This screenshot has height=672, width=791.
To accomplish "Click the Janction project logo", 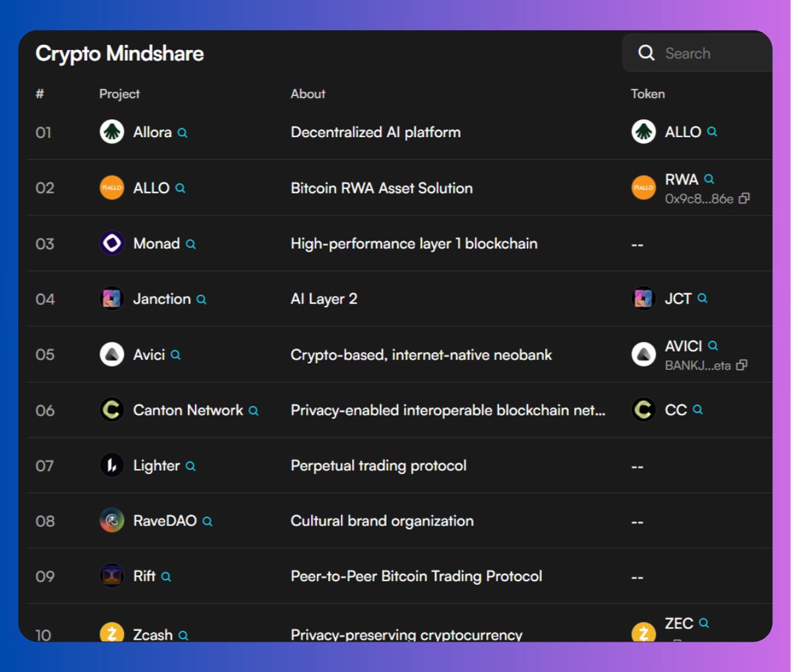I will [x=112, y=298].
